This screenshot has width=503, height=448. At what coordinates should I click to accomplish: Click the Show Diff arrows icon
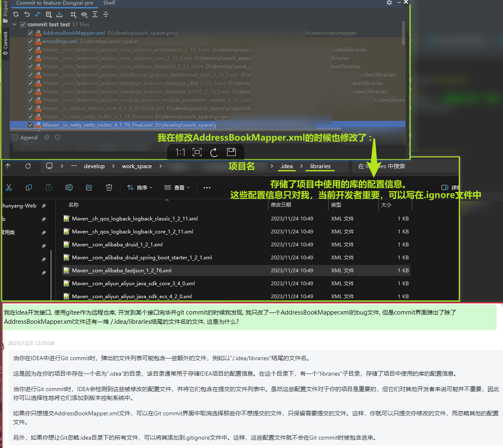[x=38, y=14]
